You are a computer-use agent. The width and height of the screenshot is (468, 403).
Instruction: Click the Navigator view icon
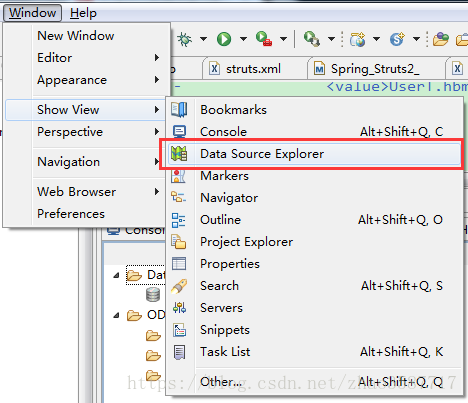178,197
